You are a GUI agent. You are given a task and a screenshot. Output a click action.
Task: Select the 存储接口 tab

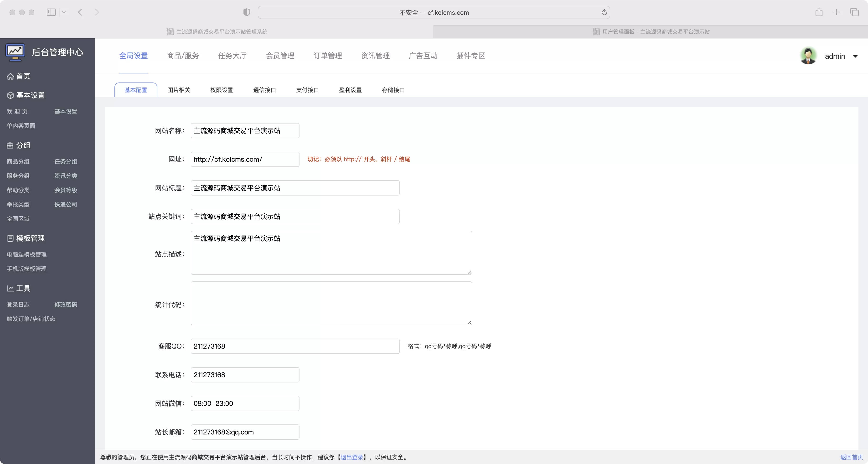point(393,90)
